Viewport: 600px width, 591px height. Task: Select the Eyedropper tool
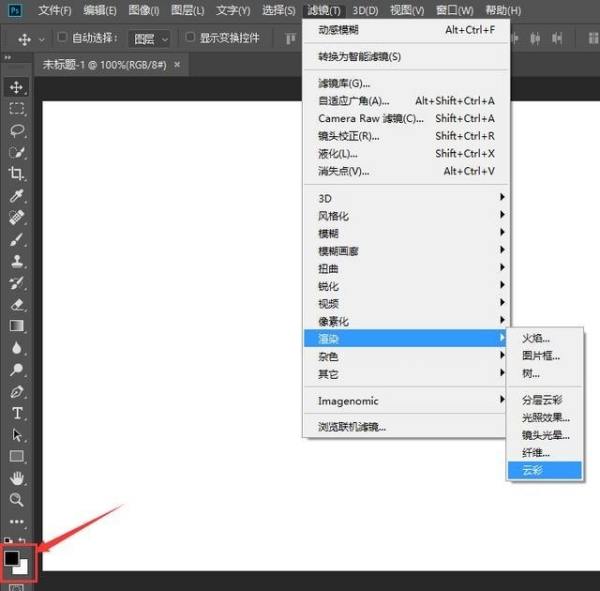click(x=16, y=196)
